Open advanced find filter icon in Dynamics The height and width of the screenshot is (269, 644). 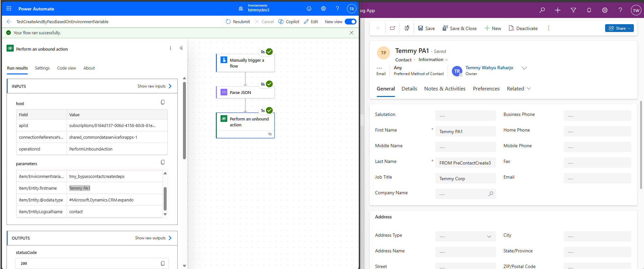coord(573,10)
